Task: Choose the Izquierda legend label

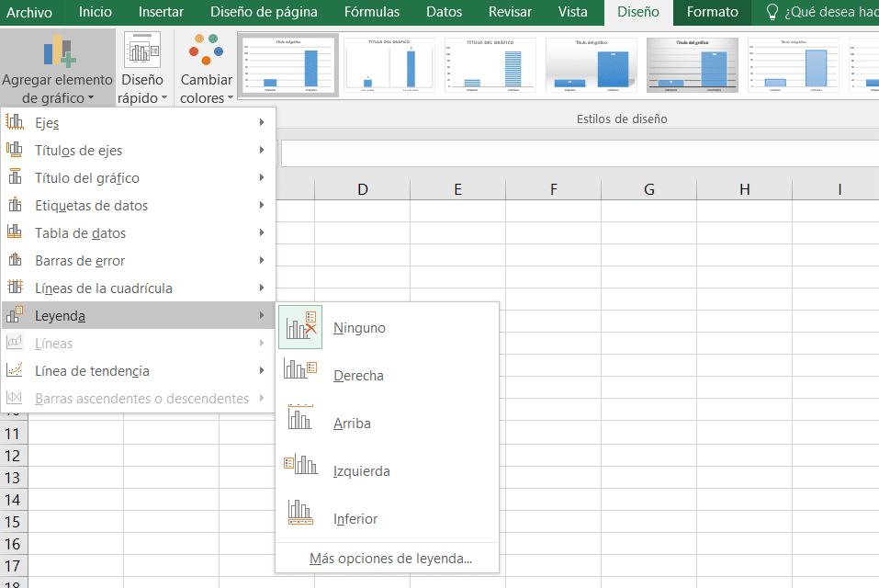Action: click(361, 470)
